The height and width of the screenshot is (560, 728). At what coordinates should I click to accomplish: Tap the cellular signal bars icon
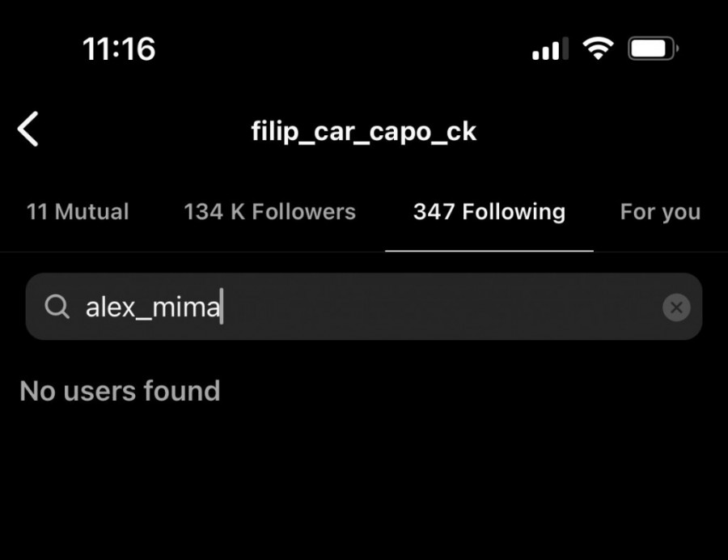550,49
